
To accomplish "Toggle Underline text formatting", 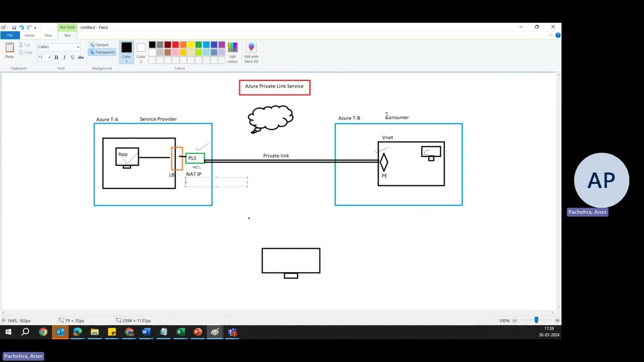I will coord(72,57).
